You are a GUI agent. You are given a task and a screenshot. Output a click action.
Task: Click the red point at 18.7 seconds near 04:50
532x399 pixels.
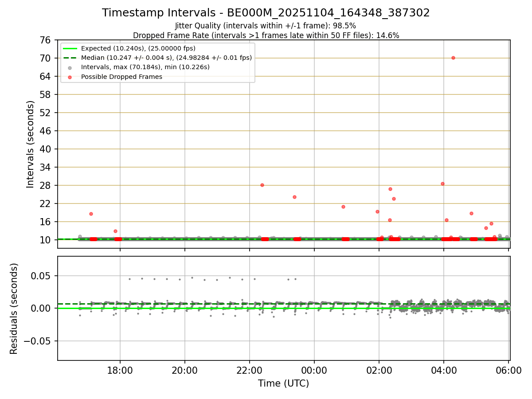pyautogui.click(x=471, y=213)
